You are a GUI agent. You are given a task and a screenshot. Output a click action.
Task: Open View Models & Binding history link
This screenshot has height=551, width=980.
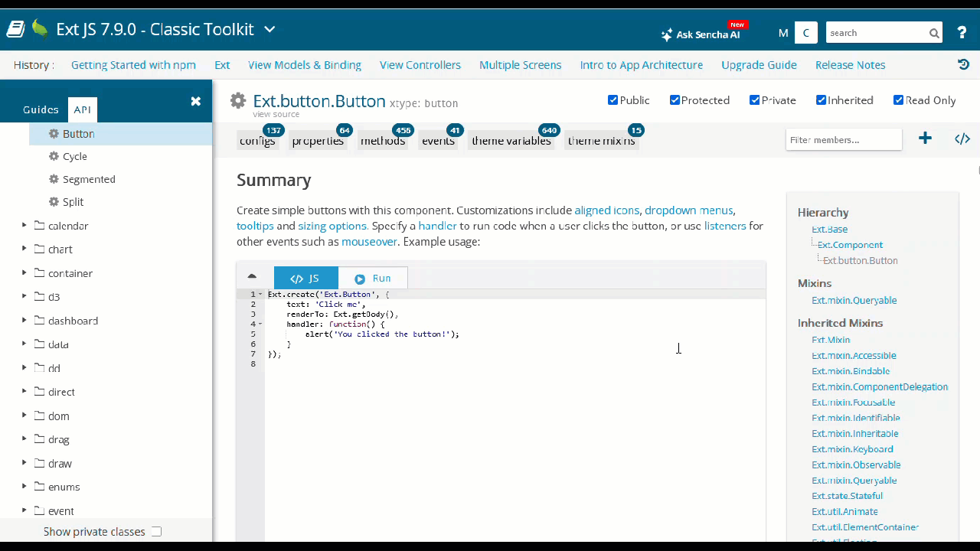pos(305,65)
